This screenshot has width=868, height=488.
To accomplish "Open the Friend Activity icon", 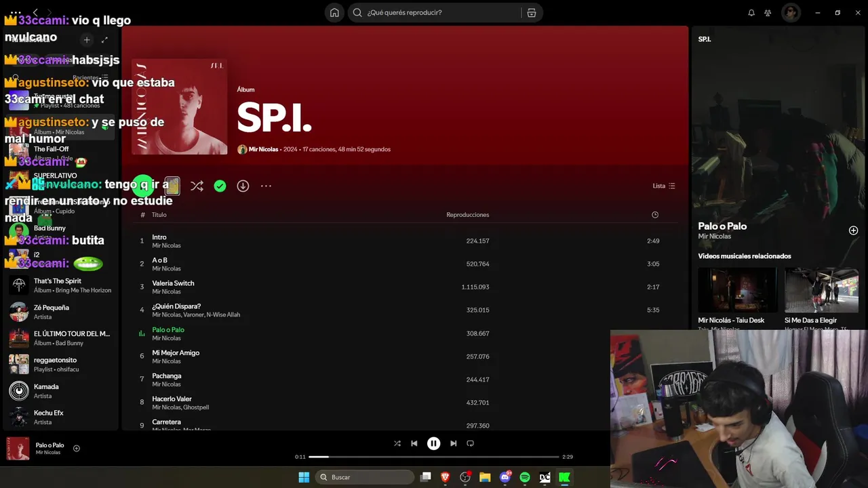I will tap(768, 12).
